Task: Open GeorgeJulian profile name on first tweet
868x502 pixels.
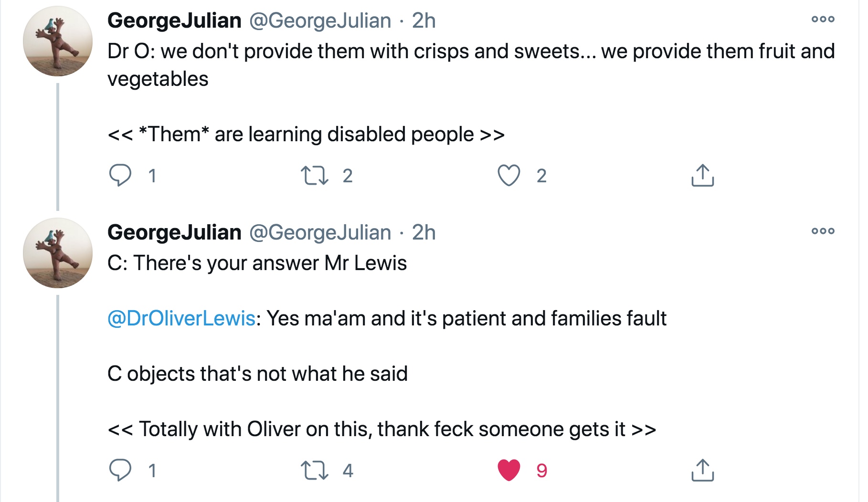Action: (x=174, y=21)
